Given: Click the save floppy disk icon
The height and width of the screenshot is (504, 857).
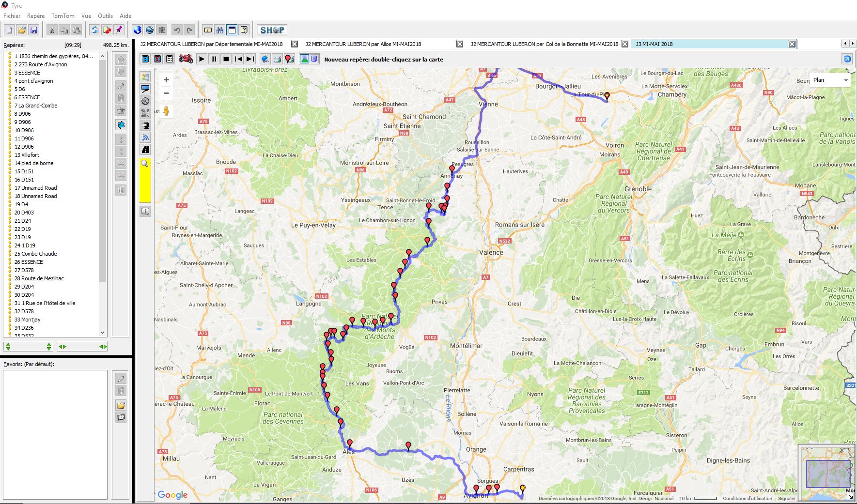Looking at the screenshot, I should pyautogui.click(x=34, y=30).
